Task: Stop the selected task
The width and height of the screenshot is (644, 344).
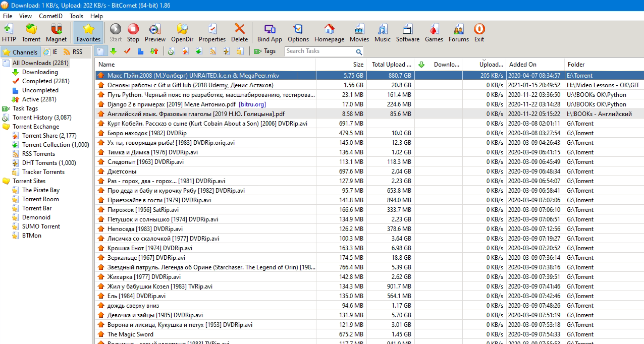Action: (133, 33)
